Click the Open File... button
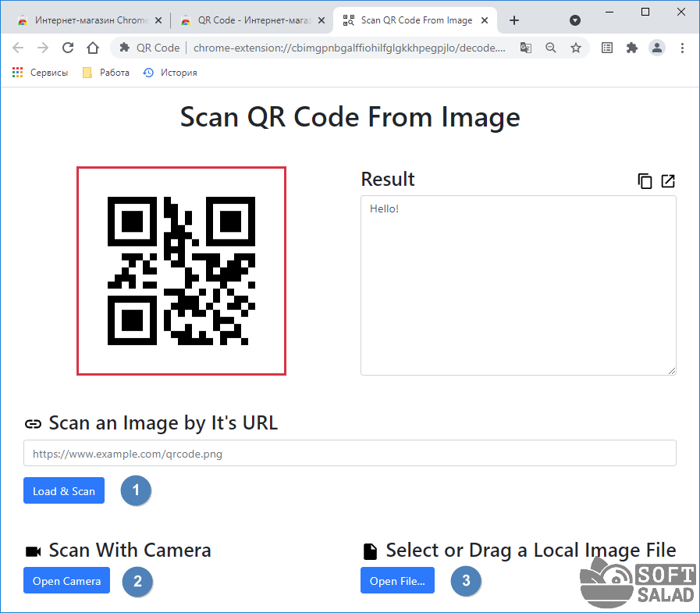The height and width of the screenshot is (613, 700). 397,581
